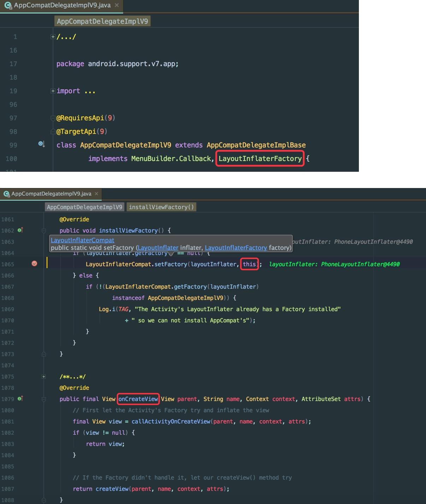Click the Java class icon in the bottom editor tab

click(6, 194)
